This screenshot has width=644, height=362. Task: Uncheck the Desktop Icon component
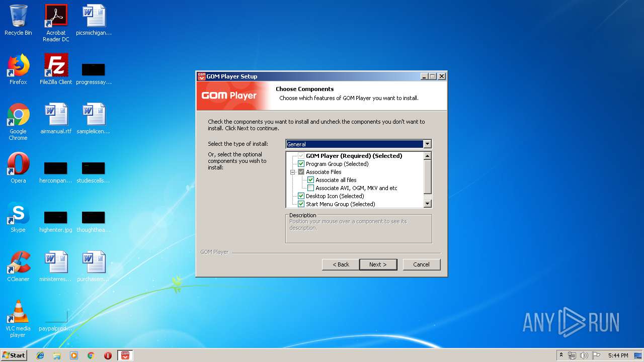(301, 196)
